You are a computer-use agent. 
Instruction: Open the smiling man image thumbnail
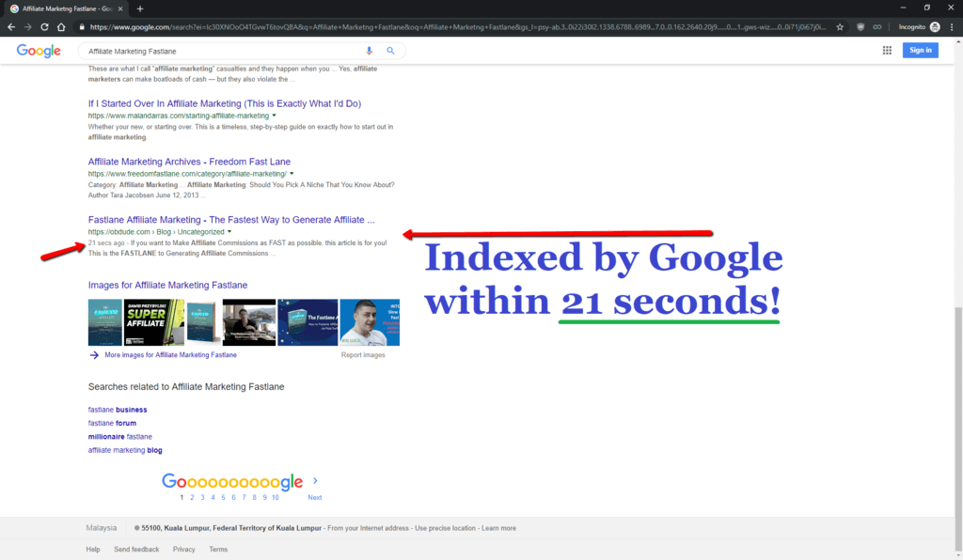(370, 322)
